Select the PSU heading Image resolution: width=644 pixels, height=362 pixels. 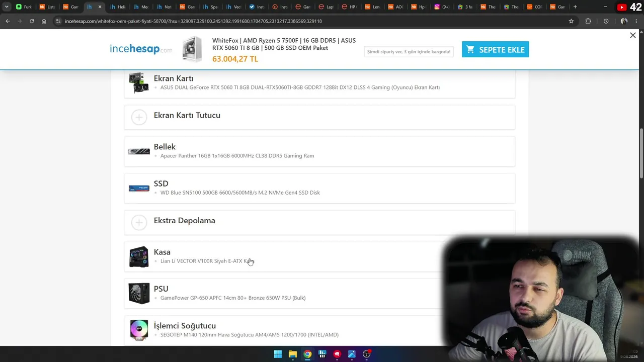[161, 289]
